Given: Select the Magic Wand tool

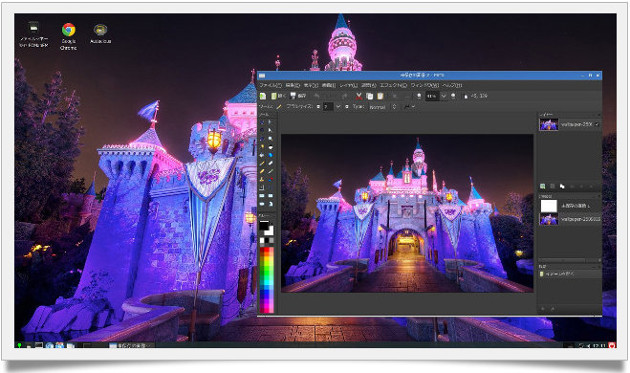Looking at the screenshot, I should click(262, 147).
